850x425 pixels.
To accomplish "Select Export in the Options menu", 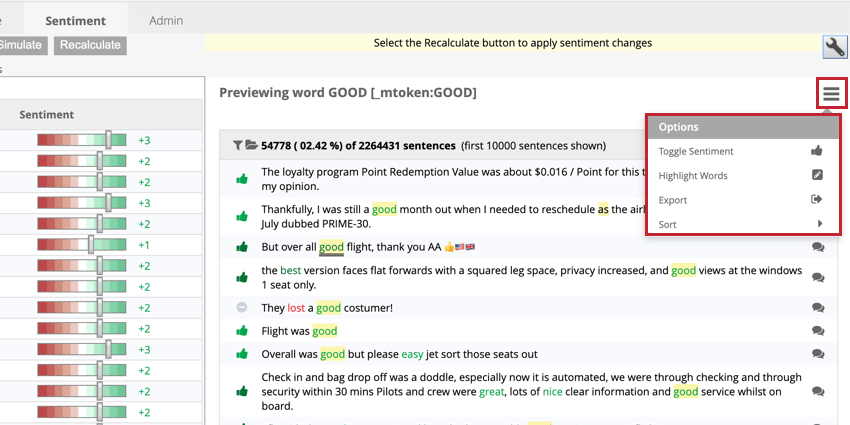I will [743, 200].
